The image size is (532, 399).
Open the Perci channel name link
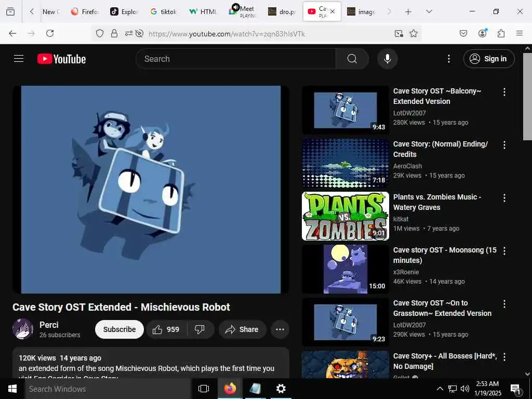click(49, 325)
